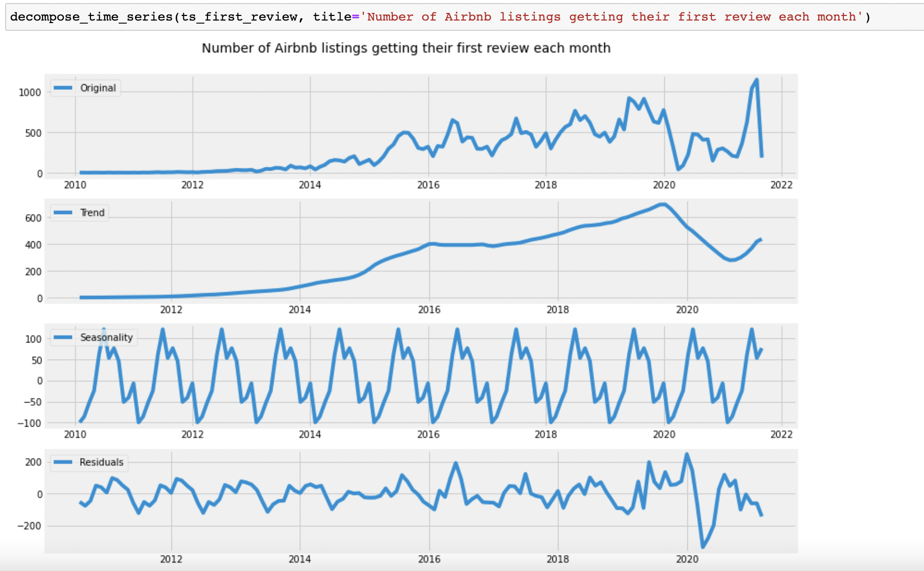Click the 2020 x-axis label under Residuals plot

(687, 559)
